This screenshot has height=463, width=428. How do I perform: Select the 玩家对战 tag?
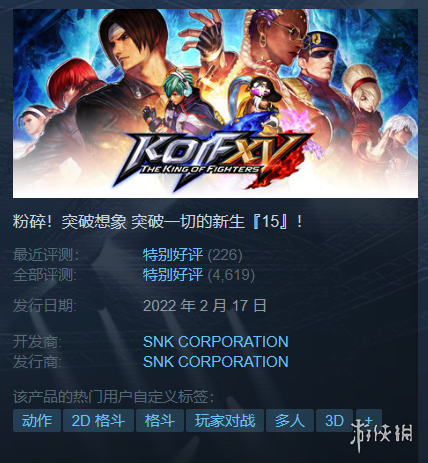(x=225, y=420)
